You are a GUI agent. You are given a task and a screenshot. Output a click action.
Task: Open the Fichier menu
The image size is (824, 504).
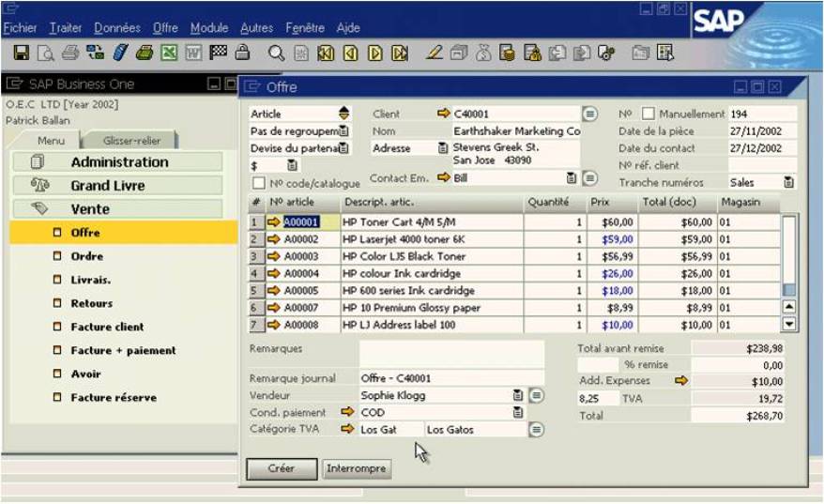(x=20, y=28)
